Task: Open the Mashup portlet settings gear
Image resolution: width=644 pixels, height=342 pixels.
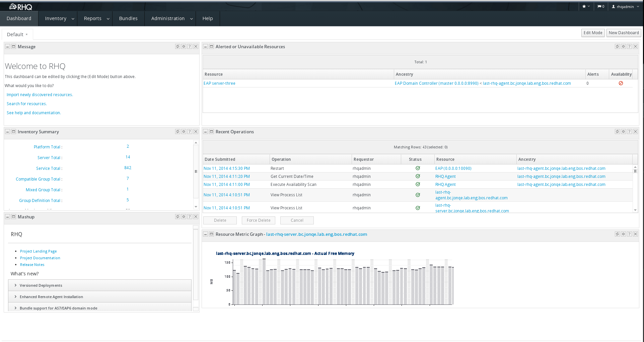Action: (184, 217)
